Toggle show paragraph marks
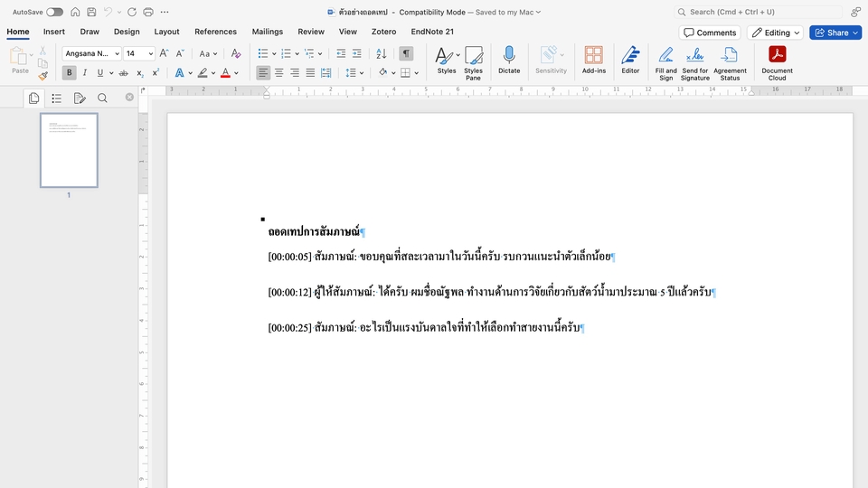This screenshot has width=868, height=488. 406,53
